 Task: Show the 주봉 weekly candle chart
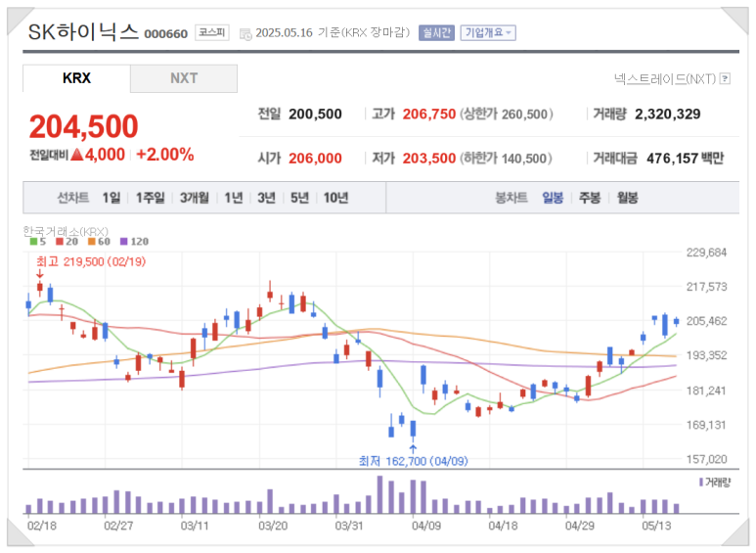[590, 198]
